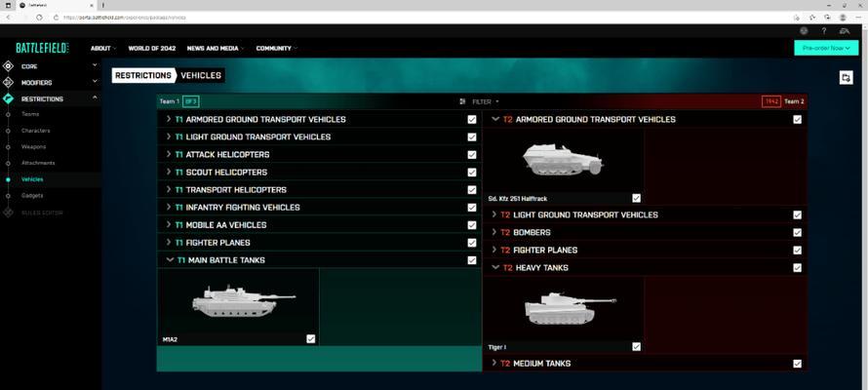Viewport: 868px width, 390px height.
Task: Click the browser address bar URL
Action: 125,18
